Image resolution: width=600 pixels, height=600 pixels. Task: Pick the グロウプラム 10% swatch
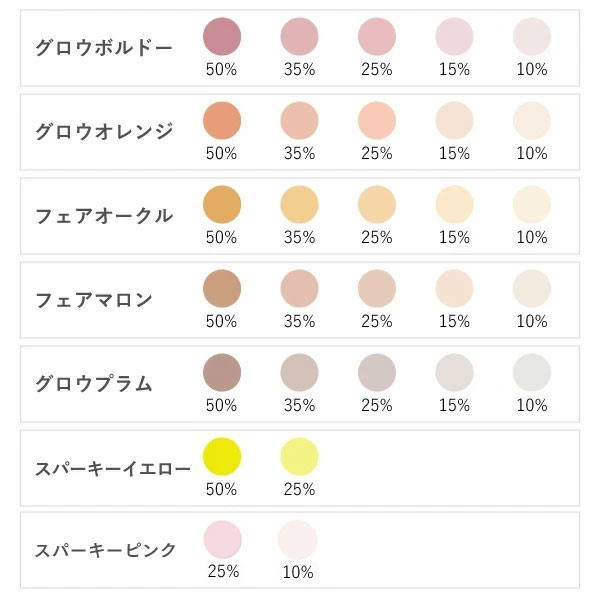click(532, 372)
